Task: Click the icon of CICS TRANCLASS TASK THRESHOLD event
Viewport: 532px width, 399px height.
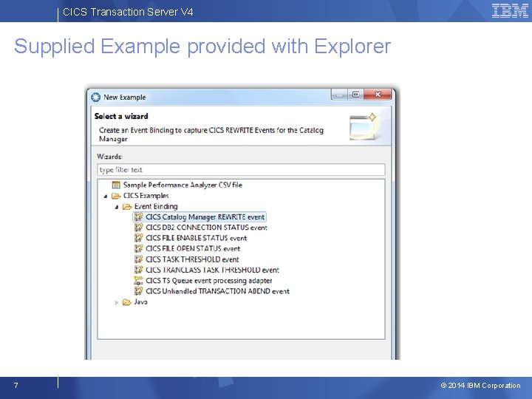Action: click(138, 270)
